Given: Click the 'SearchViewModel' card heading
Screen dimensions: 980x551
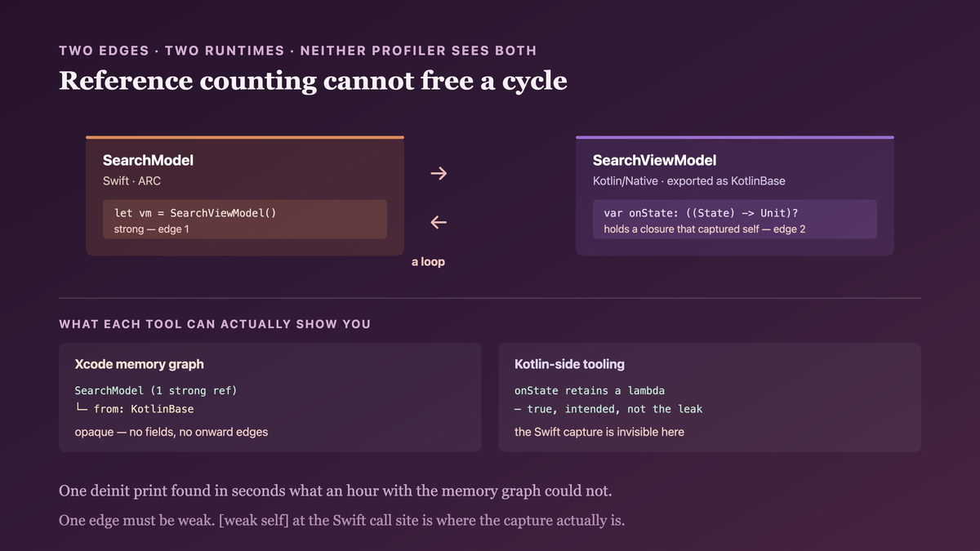Looking at the screenshot, I should pyautogui.click(x=654, y=161).
